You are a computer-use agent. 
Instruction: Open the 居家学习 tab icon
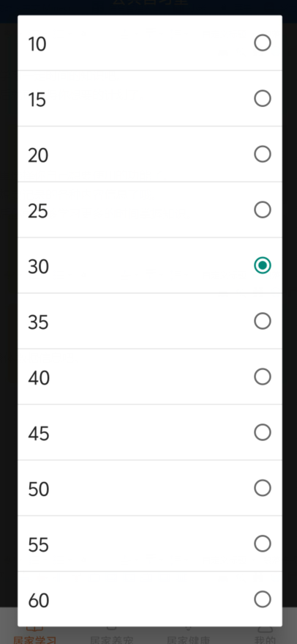click(x=35, y=629)
